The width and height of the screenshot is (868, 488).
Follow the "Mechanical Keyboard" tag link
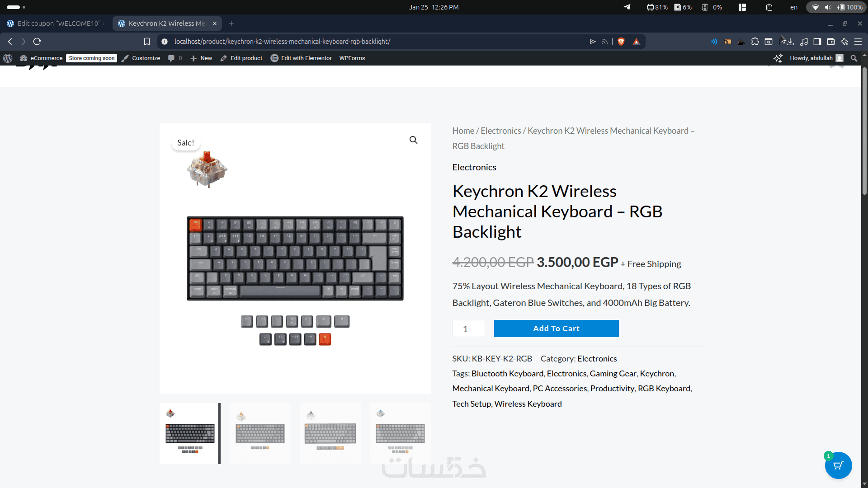[491, 389]
